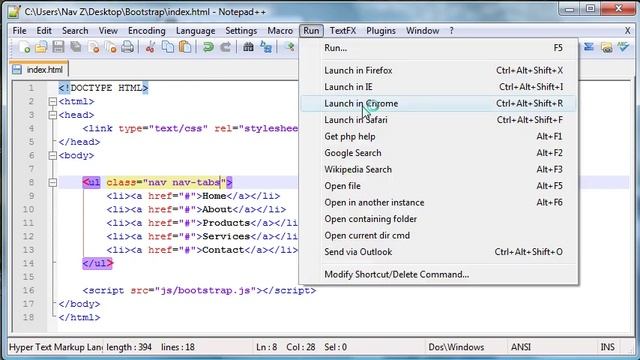640x360 pixels.
Task: Select Launch in Safari
Action: point(439,120)
